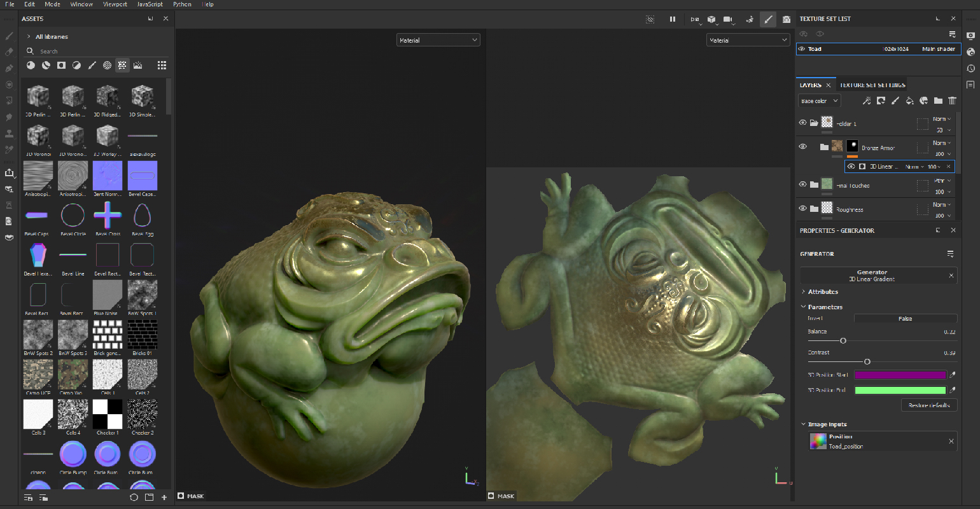Toggle visibility of Roughness layer
The width and height of the screenshot is (980, 509).
click(802, 208)
